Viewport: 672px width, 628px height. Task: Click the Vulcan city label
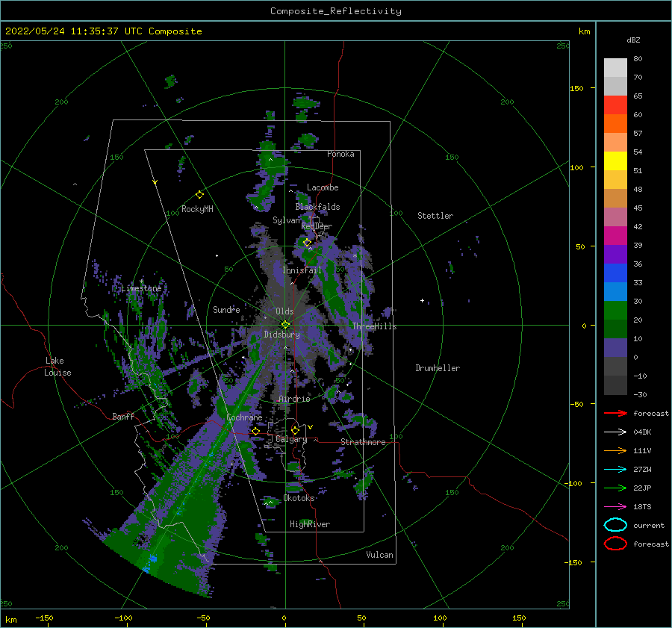[x=379, y=555]
